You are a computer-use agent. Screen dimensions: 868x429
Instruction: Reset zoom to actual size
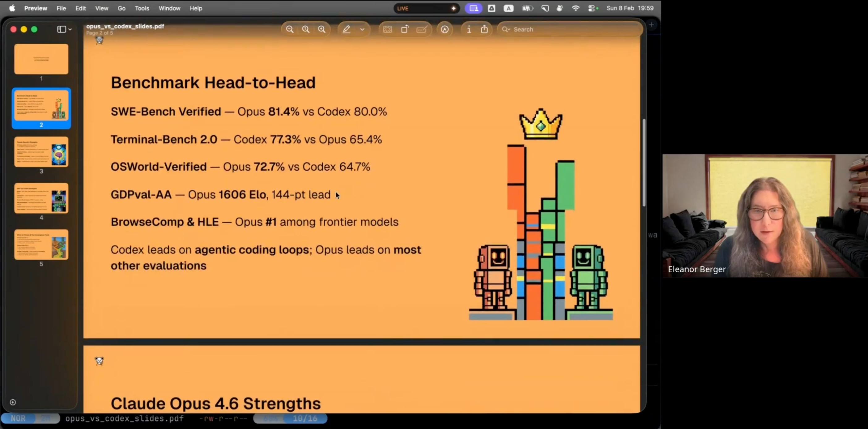point(306,29)
